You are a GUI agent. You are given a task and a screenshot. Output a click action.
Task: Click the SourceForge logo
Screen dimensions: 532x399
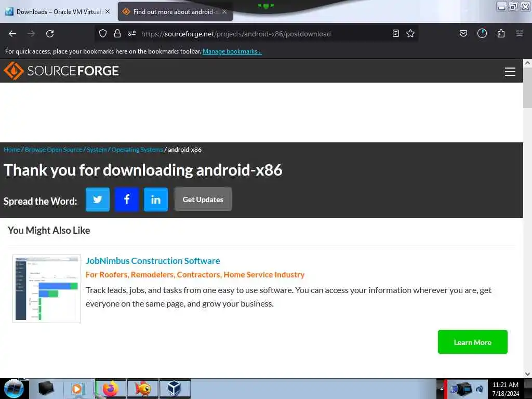click(x=61, y=71)
